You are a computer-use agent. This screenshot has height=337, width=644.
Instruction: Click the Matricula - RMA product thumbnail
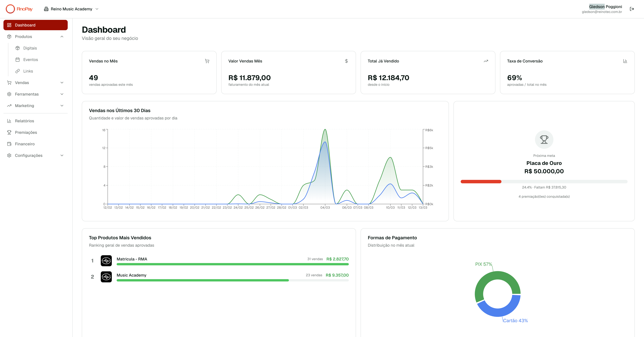(106, 261)
